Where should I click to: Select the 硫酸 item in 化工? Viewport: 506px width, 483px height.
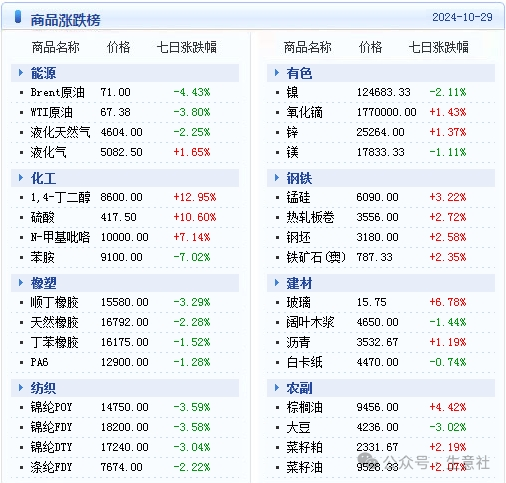(x=42, y=217)
